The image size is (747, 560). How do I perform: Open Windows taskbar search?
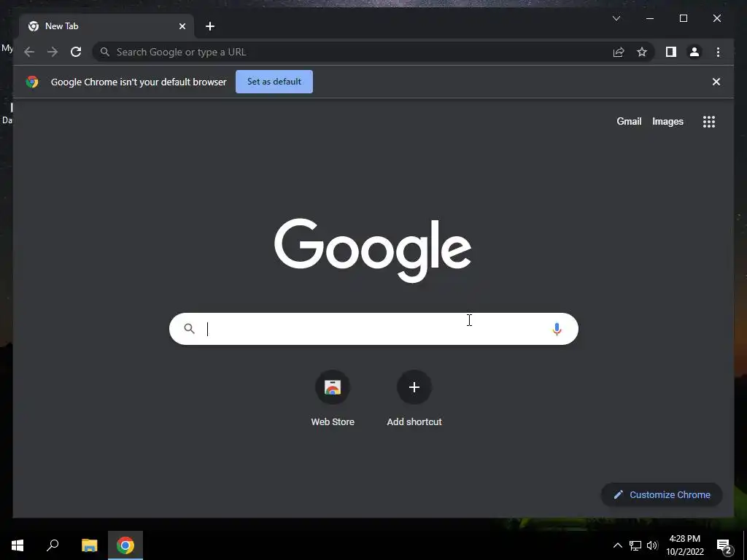[x=53, y=545]
